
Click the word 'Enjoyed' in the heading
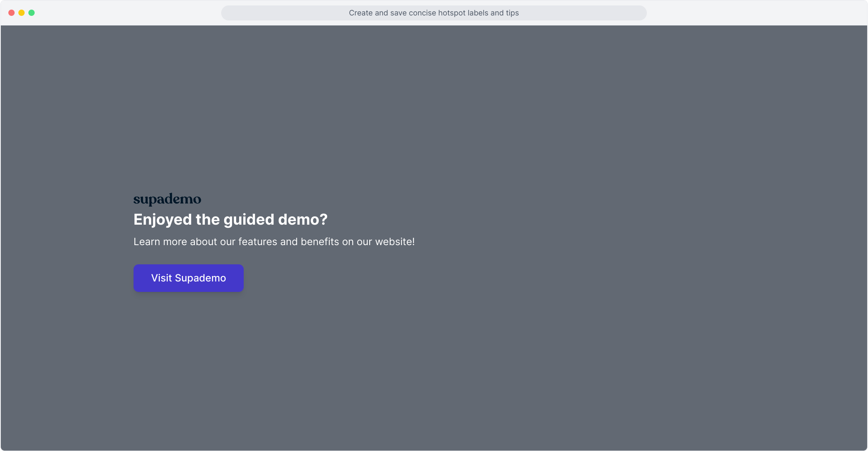pyautogui.click(x=162, y=220)
